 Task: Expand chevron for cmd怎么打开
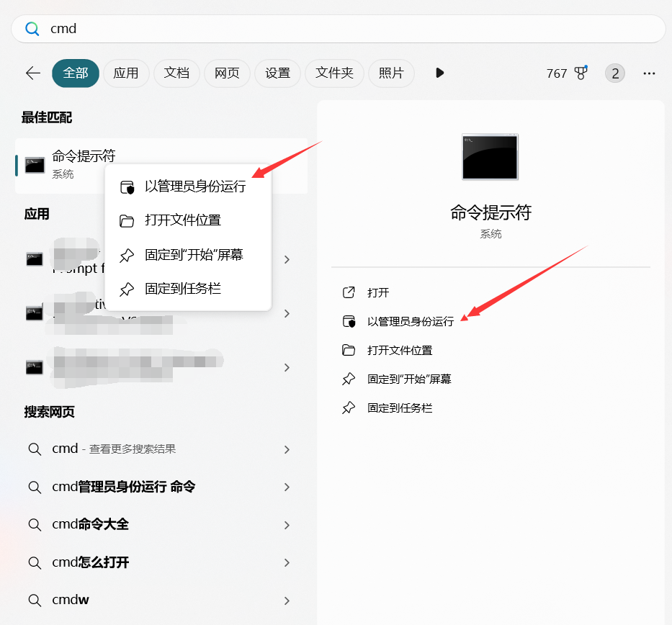pos(287,562)
